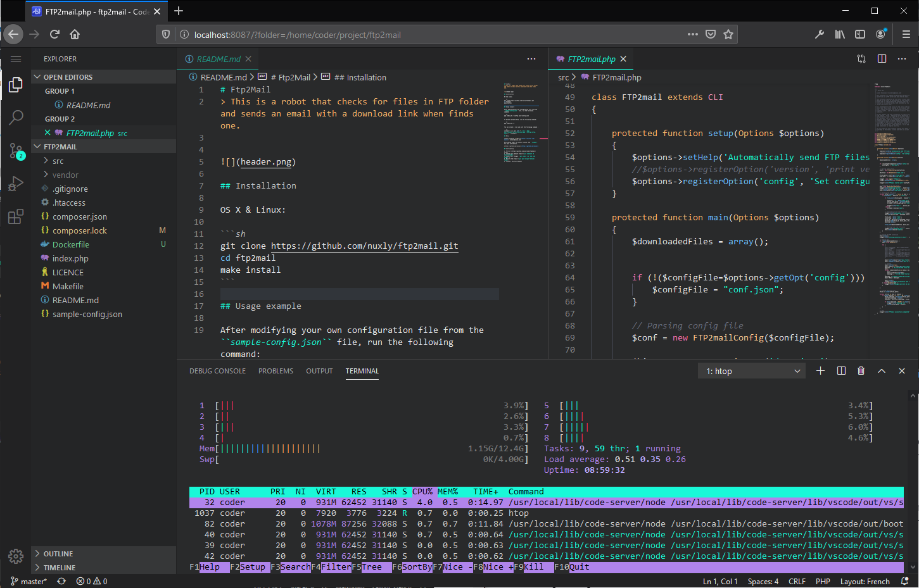Bookmark this page with the star icon
Image resolution: width=919 pixels, height=588 pixels.
click(728, 34)
